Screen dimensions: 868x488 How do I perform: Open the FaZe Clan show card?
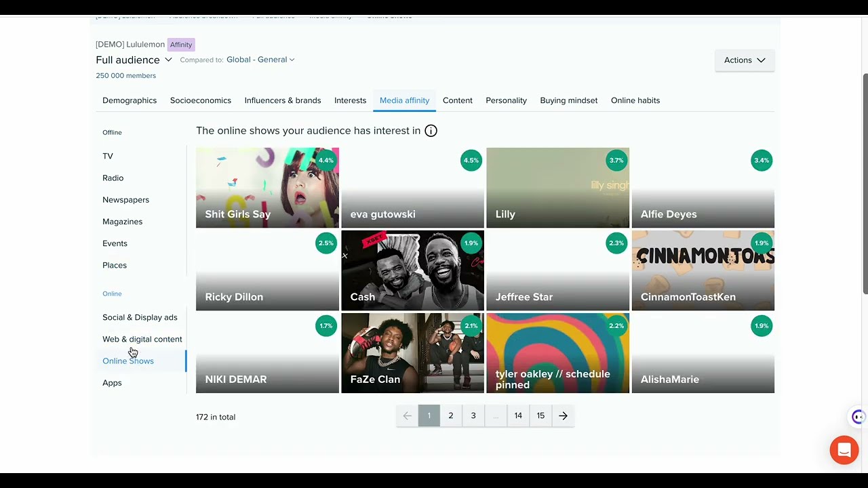(x=412, y=353)
